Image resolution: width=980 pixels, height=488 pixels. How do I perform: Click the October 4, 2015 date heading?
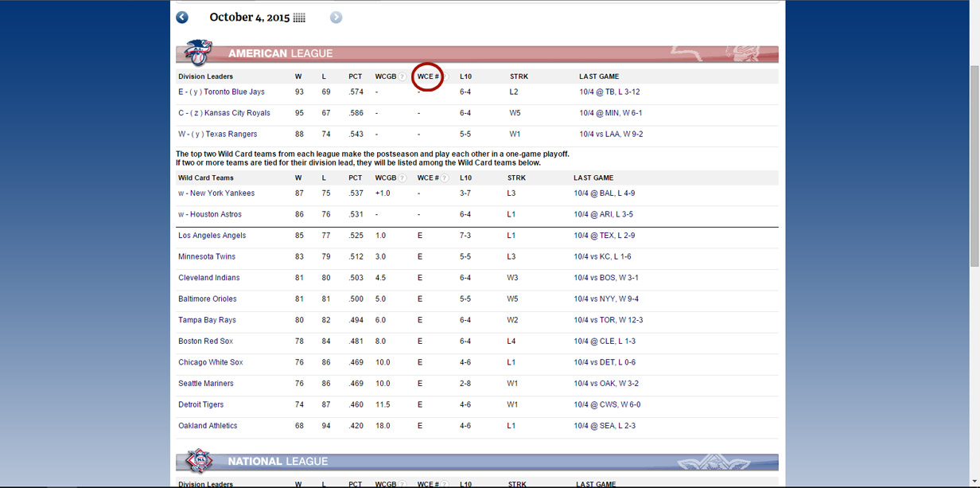click(249, 18)
